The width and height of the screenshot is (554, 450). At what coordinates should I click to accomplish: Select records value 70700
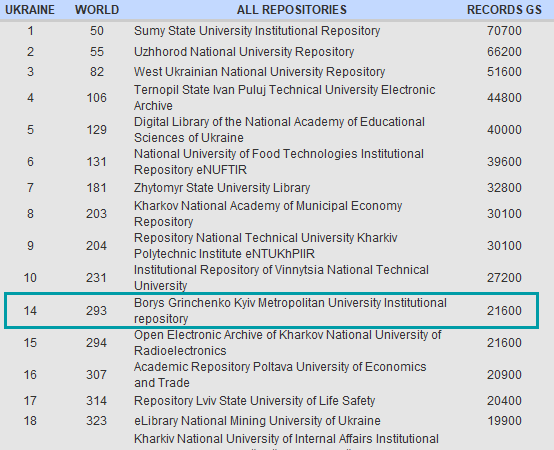(504, 31)
